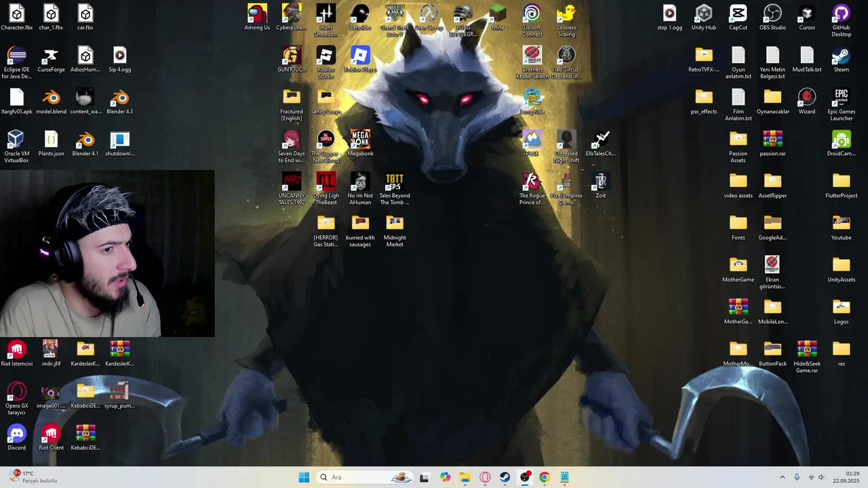Select the Zort game icon
This screenshot has width=868, height=488.
tap(601, 186)
